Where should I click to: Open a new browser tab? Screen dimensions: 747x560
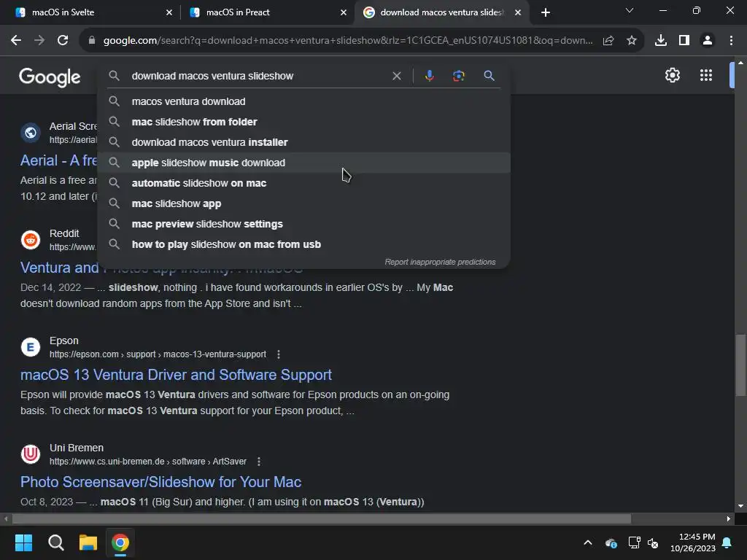pos(546,12)
